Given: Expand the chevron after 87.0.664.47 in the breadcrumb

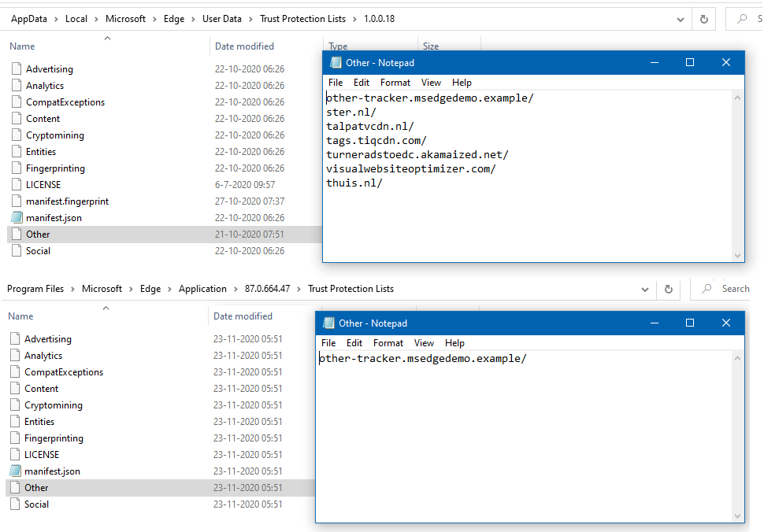Looking at the screenshot, I should (299, 289).
